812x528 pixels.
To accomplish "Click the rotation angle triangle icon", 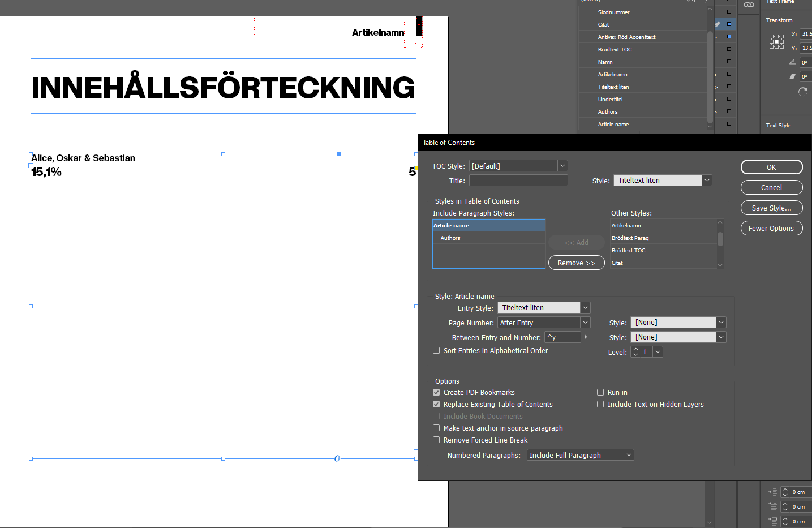I will coord(793,62).
